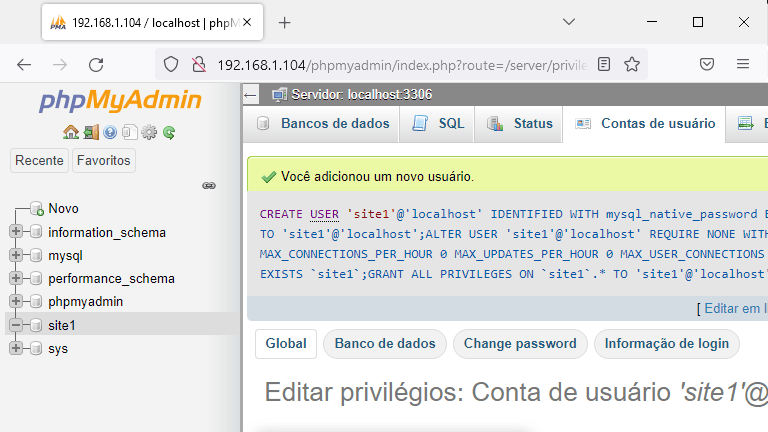The image size is (768, 432).
Task: Select the phpmyadmin database in tree
Action: click(x=85, y=301)
